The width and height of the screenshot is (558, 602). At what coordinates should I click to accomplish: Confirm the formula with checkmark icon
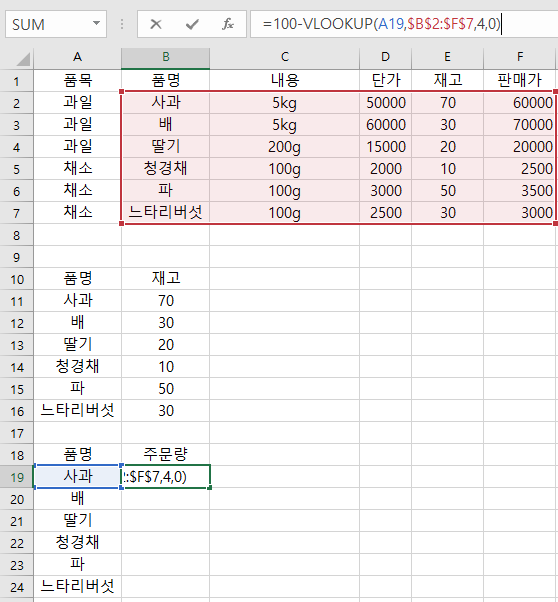click(x=192, y=25)
